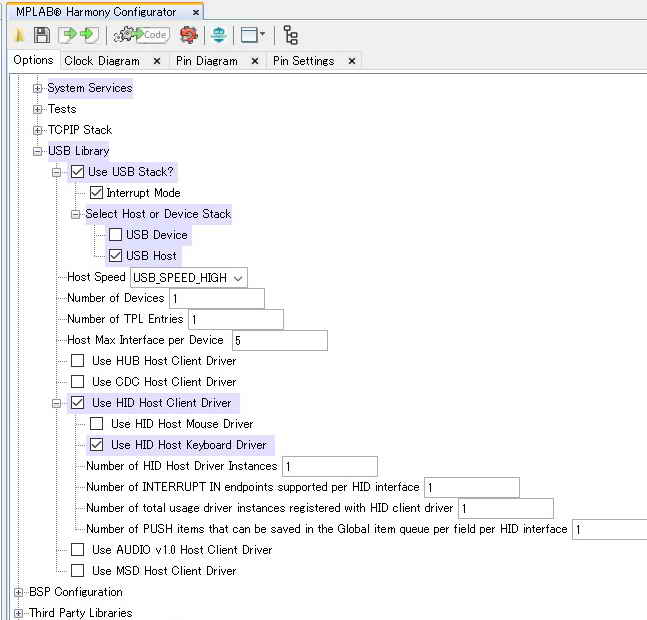Switch to the Pin Diagram tab
Image resolution: width=647 pixels, height=620 pixels.
coord(207,61)
